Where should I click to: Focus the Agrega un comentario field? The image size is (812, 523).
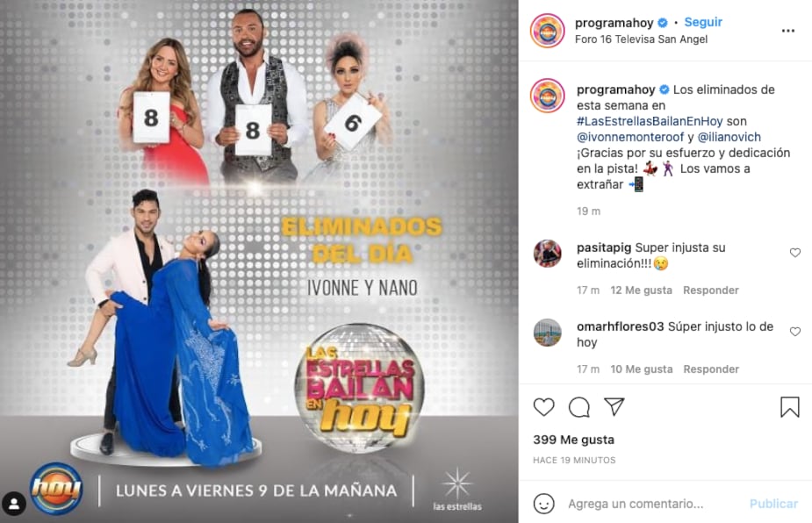click(652, 504)
